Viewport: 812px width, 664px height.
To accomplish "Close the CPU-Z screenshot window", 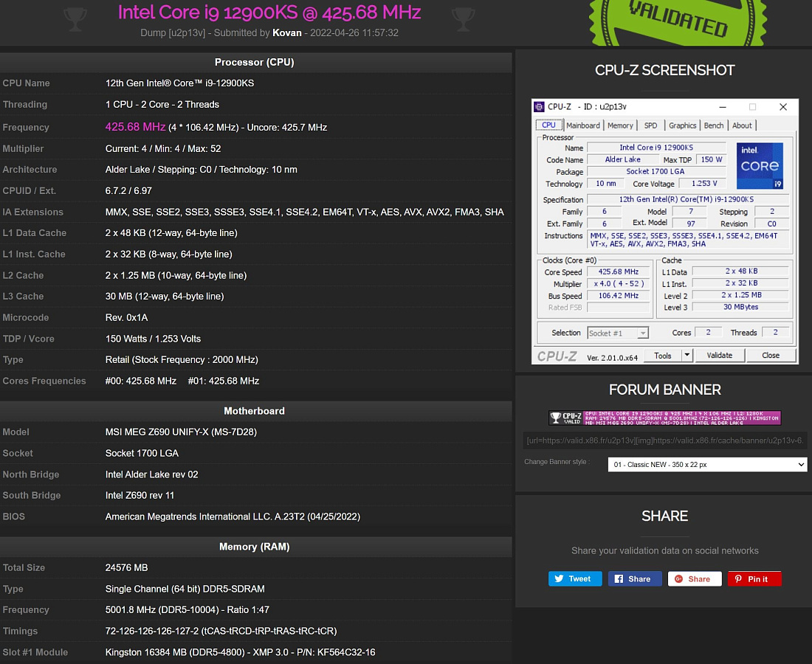I will [783, 107].
